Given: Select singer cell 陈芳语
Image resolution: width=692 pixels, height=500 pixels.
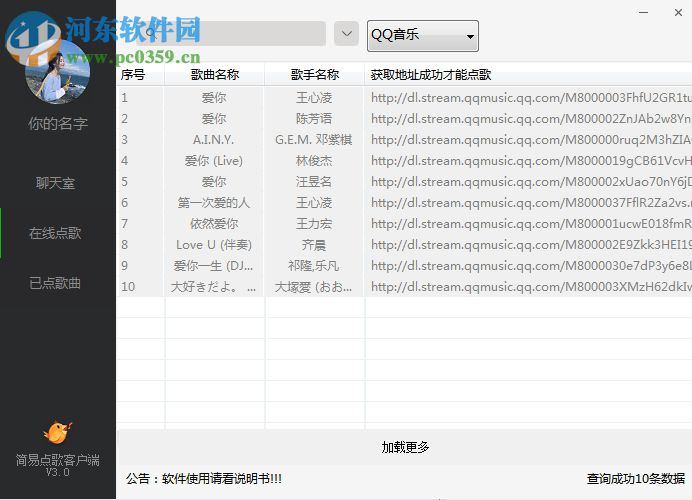Looking at the screenshot, I should tap(314, 119).
